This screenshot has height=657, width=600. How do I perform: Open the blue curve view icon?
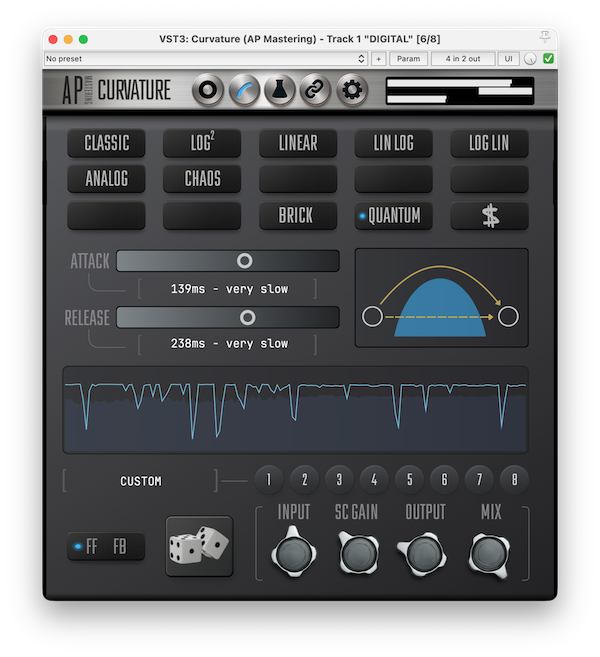tap(244, 90)
